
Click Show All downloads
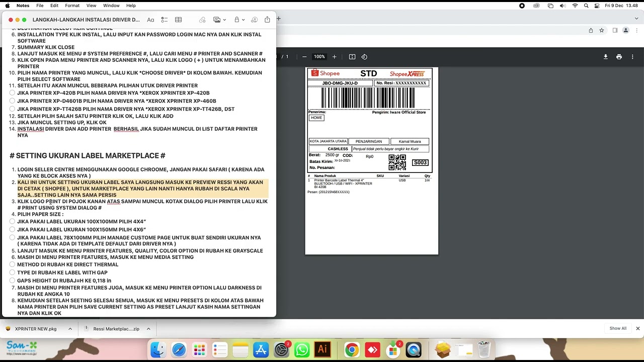[x=618, y=328]
